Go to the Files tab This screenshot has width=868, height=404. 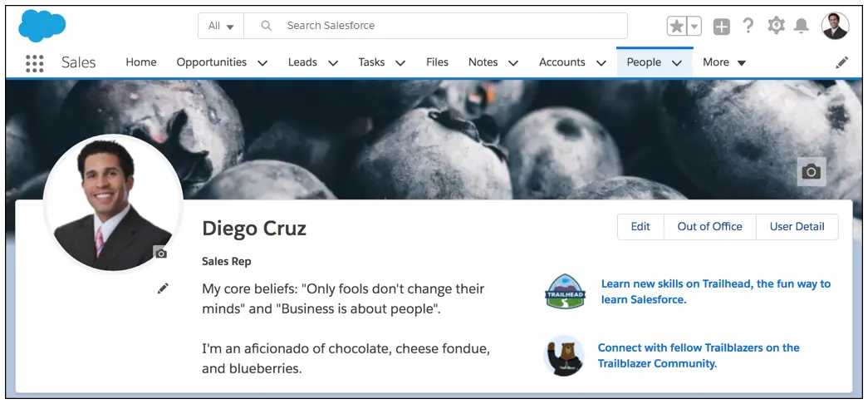point(437,62)
